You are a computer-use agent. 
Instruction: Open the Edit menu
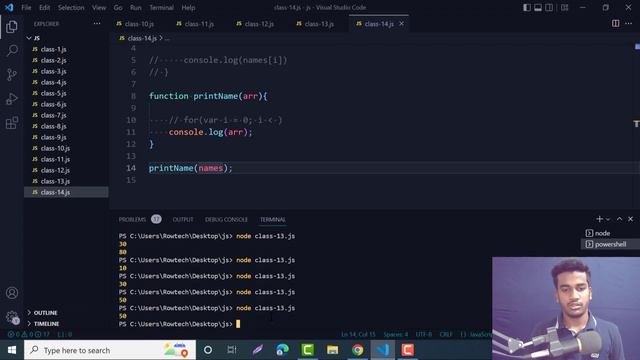coord(44,7)
